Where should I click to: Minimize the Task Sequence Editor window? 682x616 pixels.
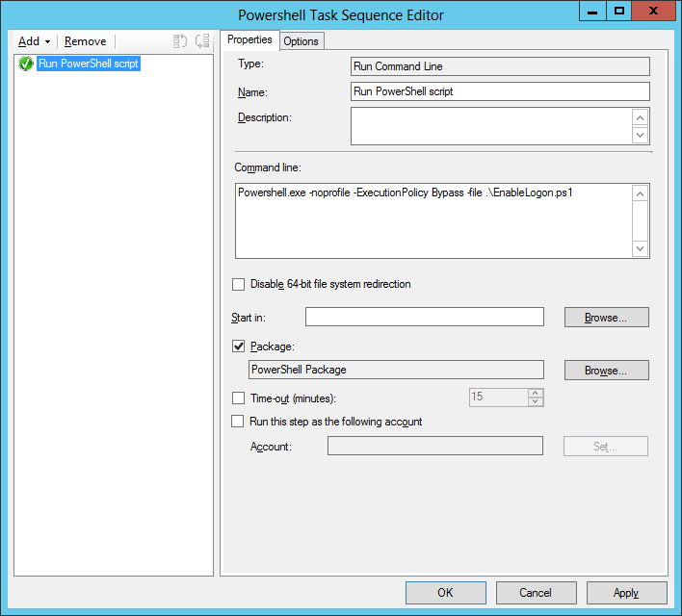[x=592, y=11]
